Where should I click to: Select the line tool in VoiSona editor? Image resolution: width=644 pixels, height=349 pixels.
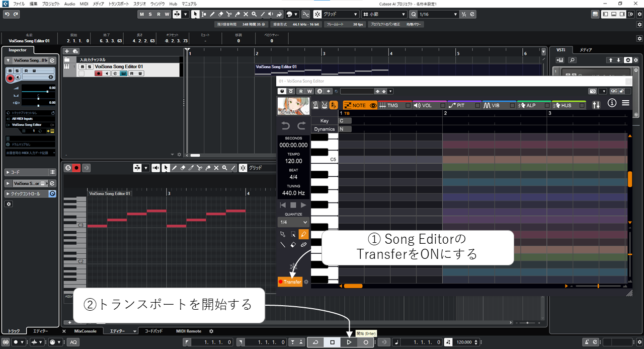[x=282, y=245]
